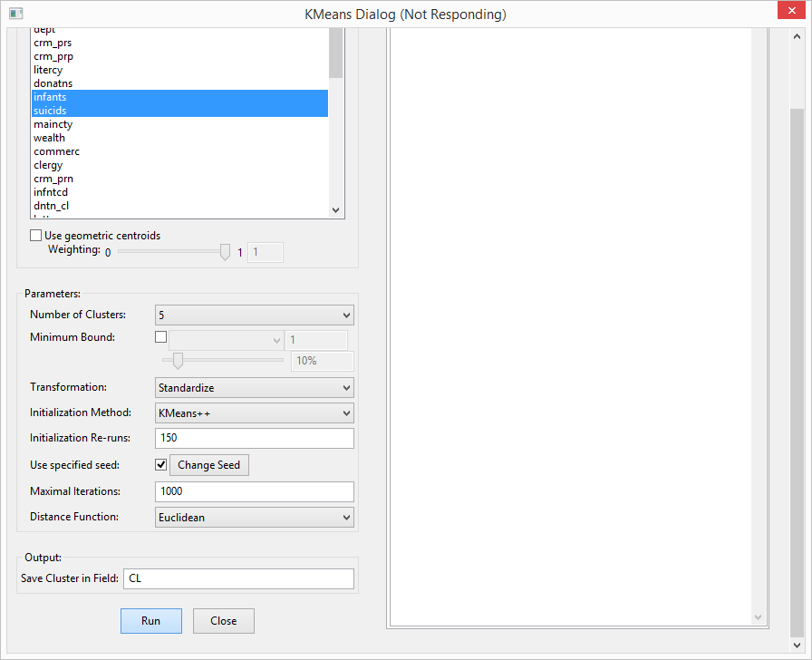
Task: Click the Run button
Action: point(151,621)
